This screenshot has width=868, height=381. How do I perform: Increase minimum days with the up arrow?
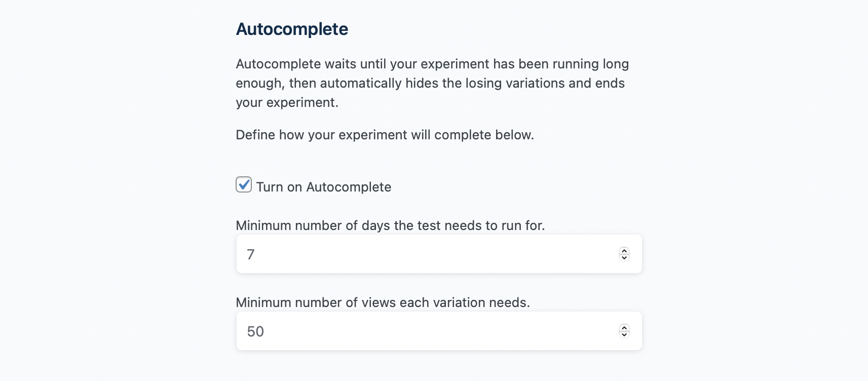coord(624,250)
